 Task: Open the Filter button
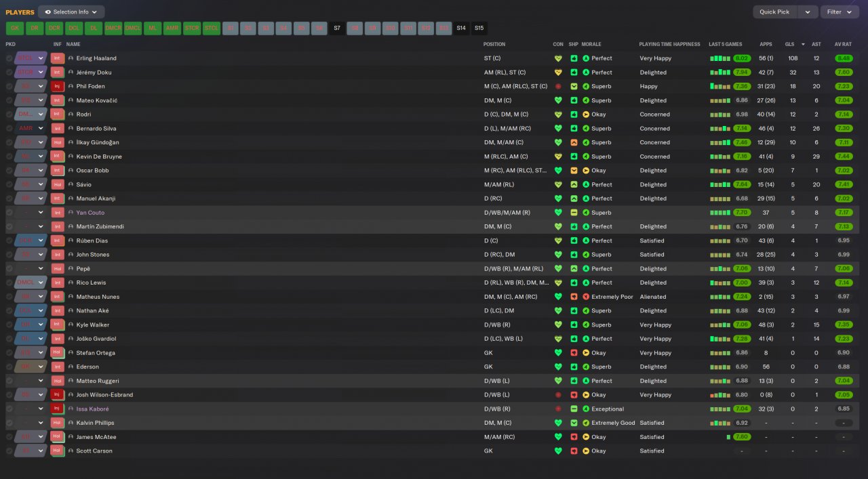840,12
